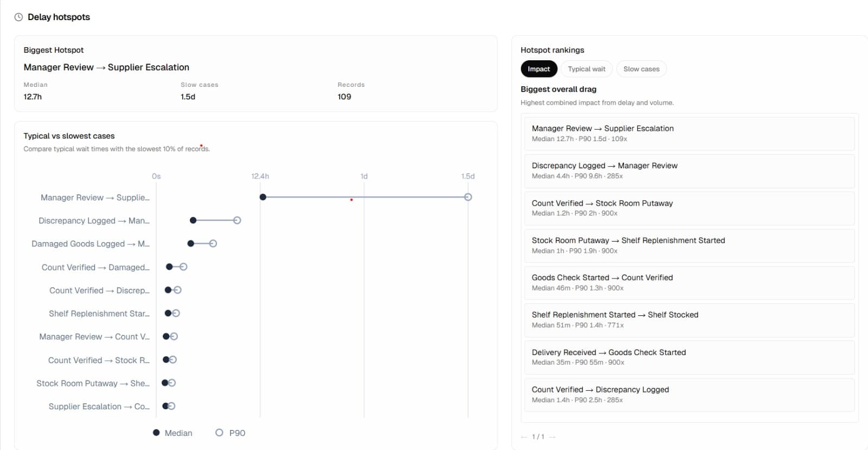
Task: Open Goods Check Started → Count Verified card
Action: (x=690, y=283)
